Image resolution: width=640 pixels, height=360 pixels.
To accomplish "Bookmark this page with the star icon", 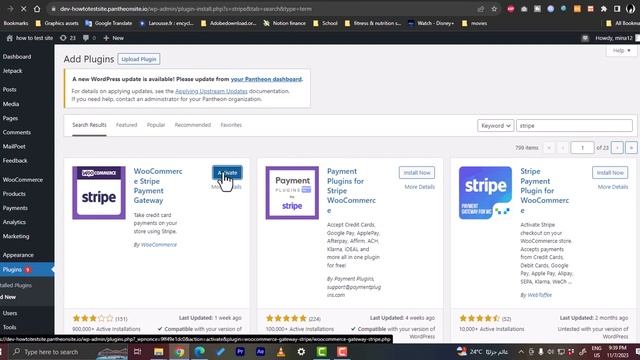I will point(494,9).
